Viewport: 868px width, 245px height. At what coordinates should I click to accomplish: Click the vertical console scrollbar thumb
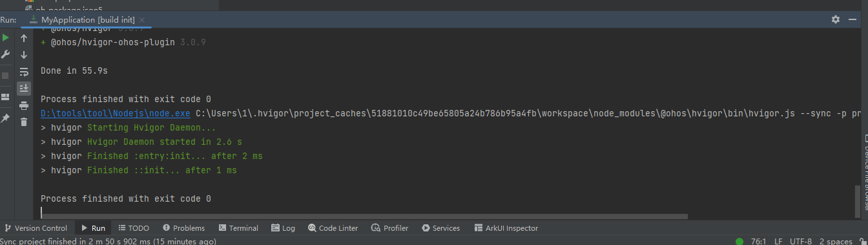[858, 202]
